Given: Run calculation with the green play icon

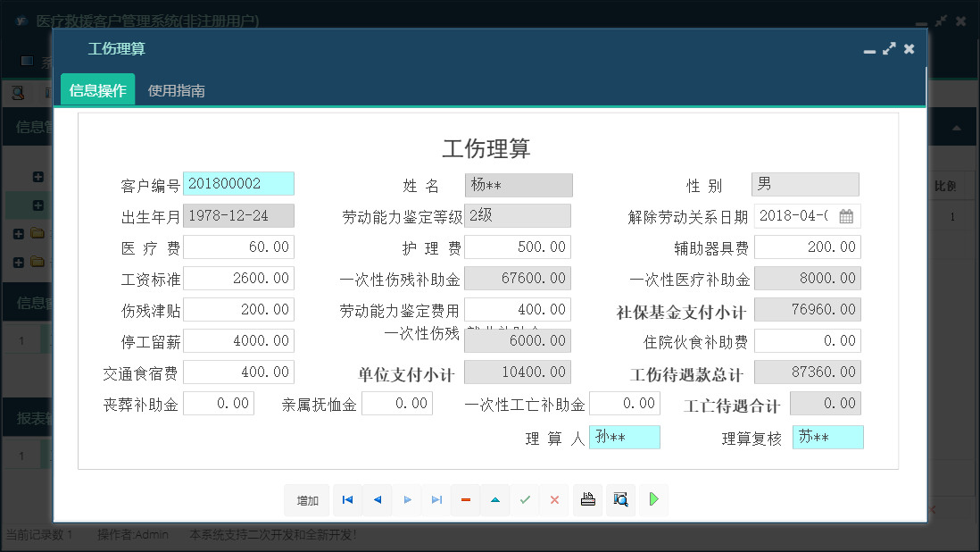Looking at the screenshot, I should pyautogui.click(x=652, y=500).
